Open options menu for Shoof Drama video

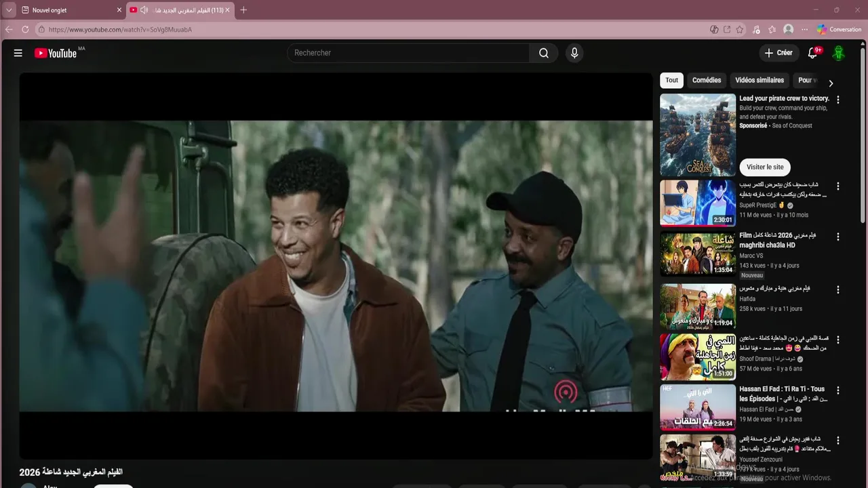[x=838, y=340]
